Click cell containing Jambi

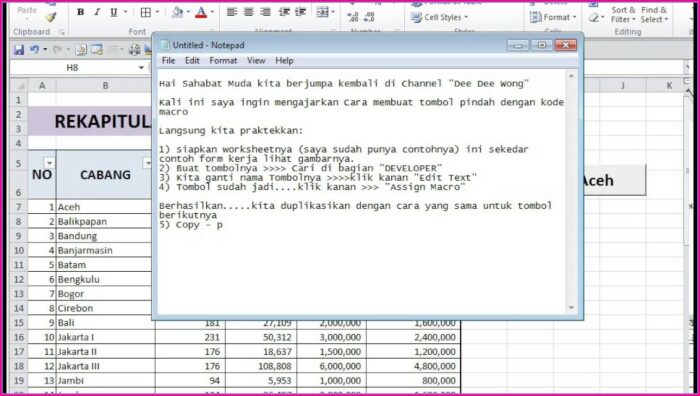(105, 380)
